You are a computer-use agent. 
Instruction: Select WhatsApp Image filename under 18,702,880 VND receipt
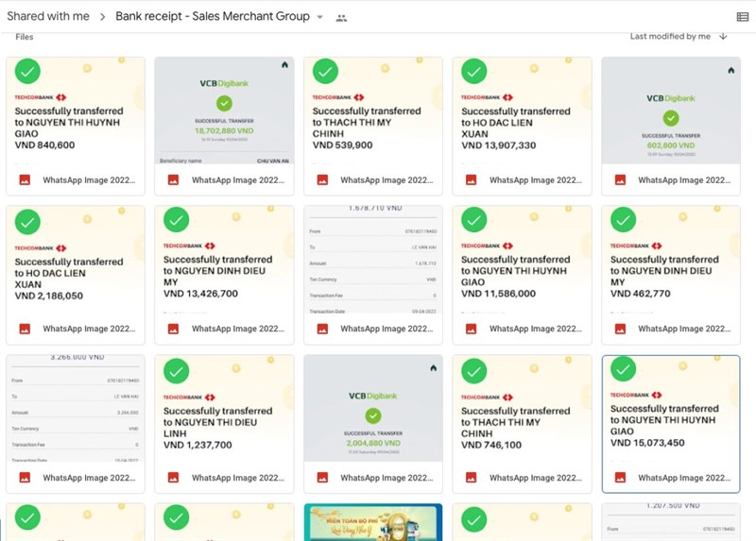(238, 180)
